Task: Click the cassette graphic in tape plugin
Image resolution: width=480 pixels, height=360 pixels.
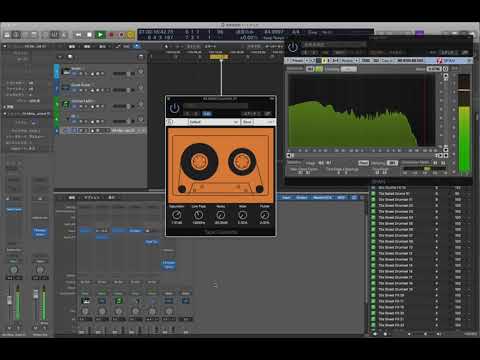Action: pyautogui.click(x=221, y=165)
